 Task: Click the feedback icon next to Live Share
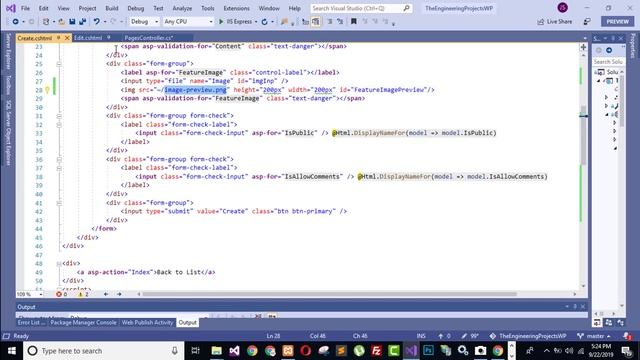[587, 22]
